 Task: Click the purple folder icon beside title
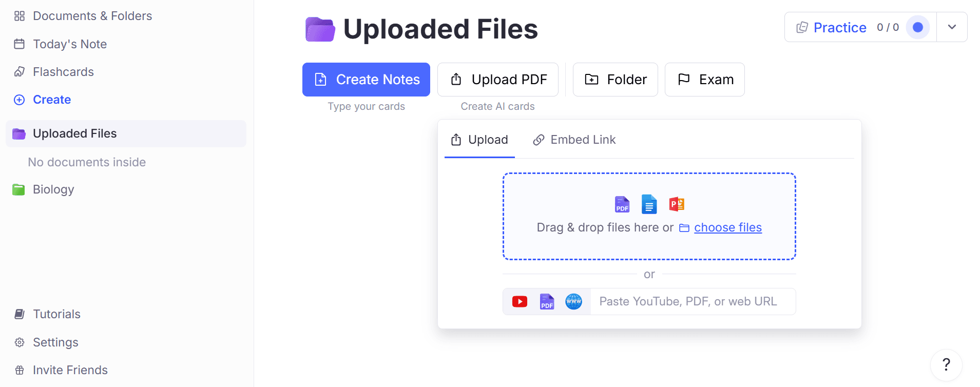[320, 29]
